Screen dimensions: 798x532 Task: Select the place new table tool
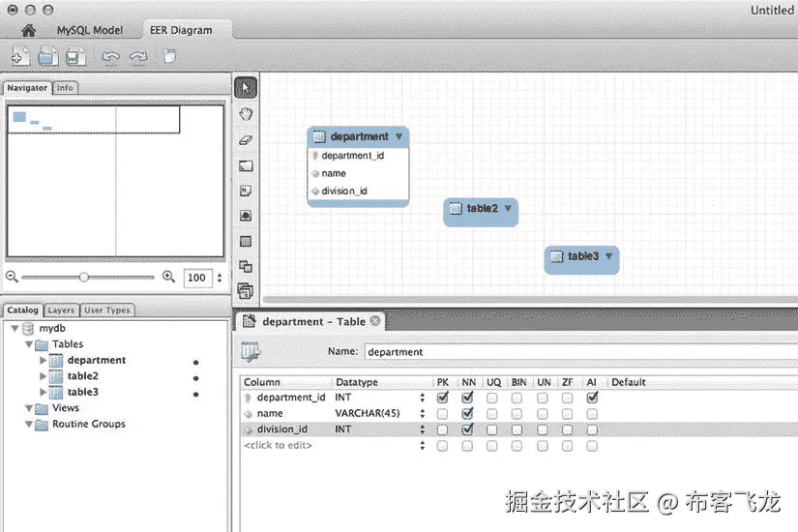[x=246, y=241]
